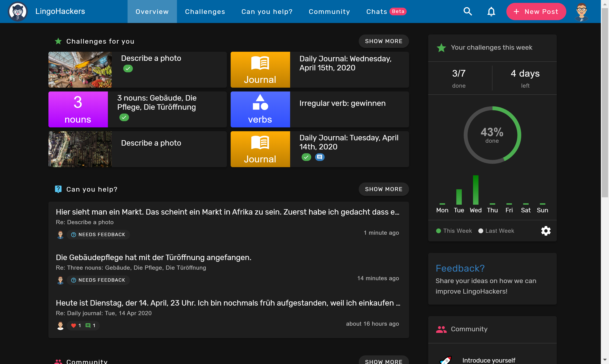Open user avatar profile menu
This screenshot has height=364, width=609.
point(581,11)
